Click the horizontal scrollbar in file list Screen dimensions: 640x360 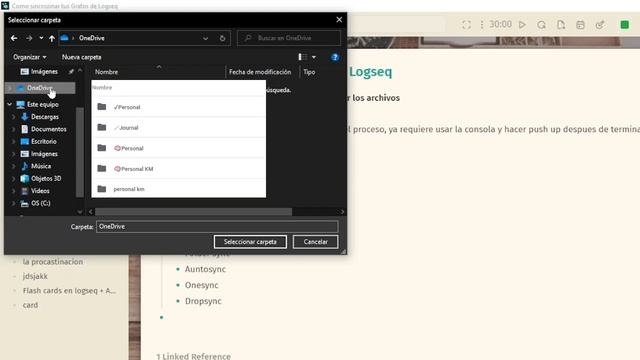[x=193, y=212]
